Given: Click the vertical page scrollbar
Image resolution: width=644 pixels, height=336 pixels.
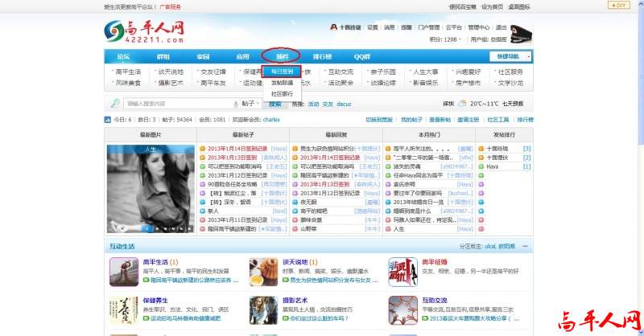Looking at the screenshot, I should [x=641, y=168].
